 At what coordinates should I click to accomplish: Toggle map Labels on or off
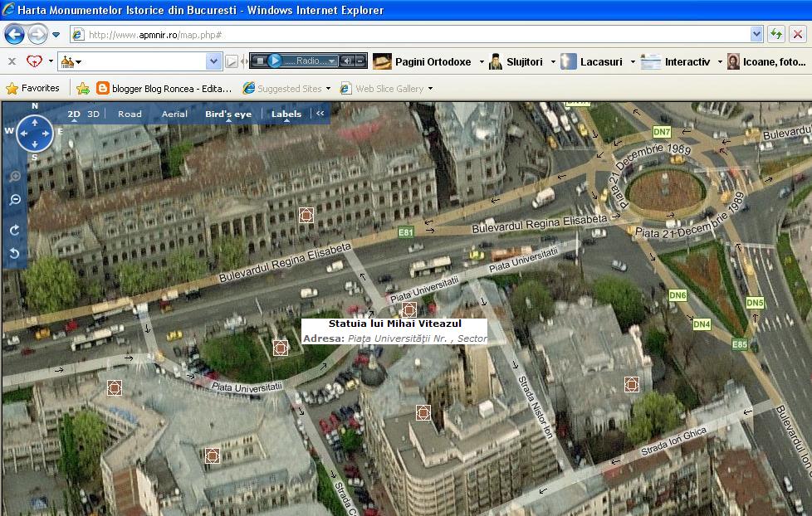(x=286, y=114)
